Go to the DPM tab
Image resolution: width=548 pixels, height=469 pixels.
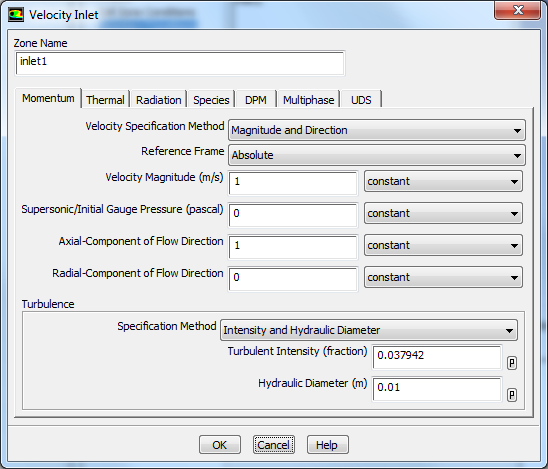click(255, 100)
